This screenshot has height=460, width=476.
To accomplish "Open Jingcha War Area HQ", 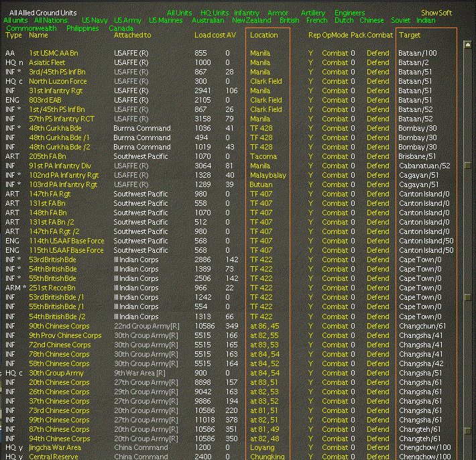I will 55,447.
